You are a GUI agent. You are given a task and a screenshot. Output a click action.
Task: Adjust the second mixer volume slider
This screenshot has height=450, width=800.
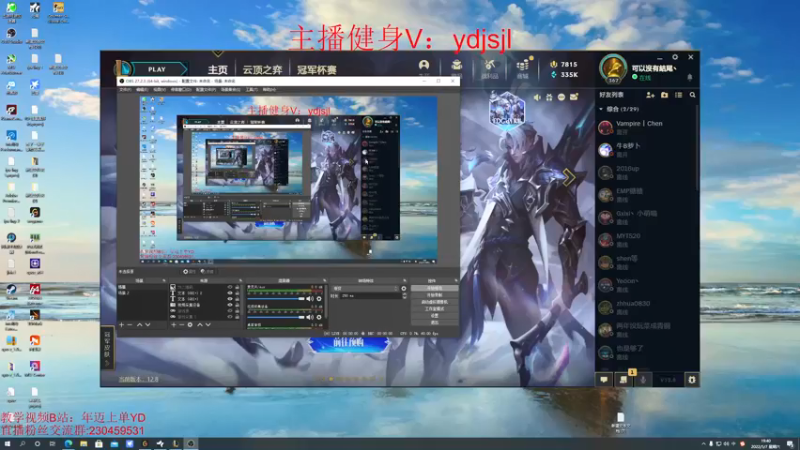click(276, 317)
